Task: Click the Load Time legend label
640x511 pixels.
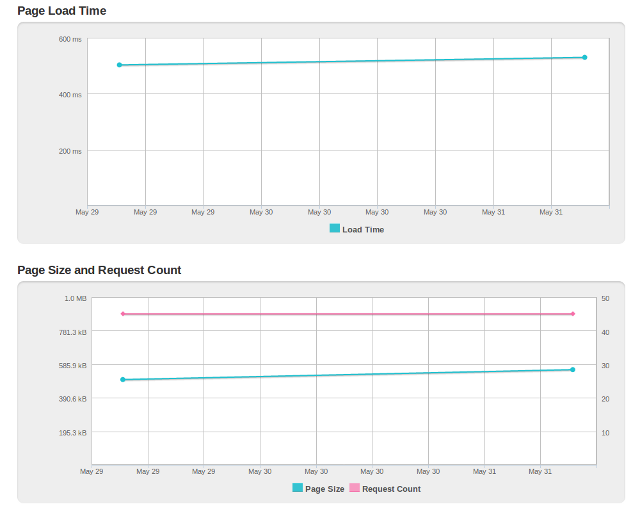Action: (x=363, y=230)
